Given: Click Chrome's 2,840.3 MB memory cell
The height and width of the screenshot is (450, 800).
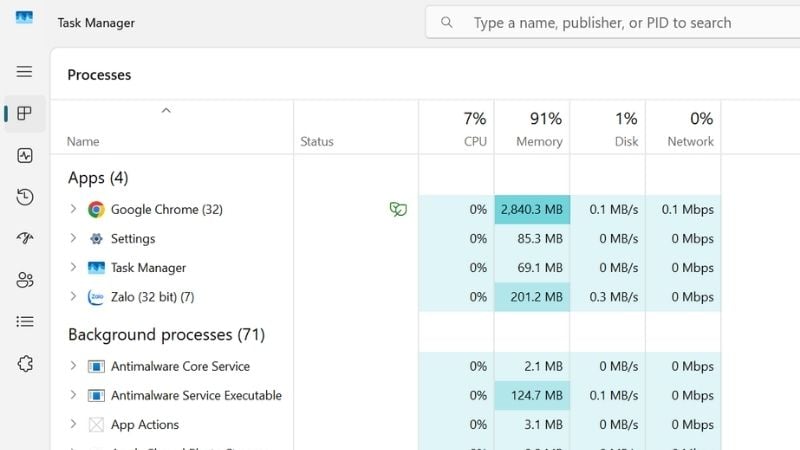Looking at the screenshot, I should [532, 209].
